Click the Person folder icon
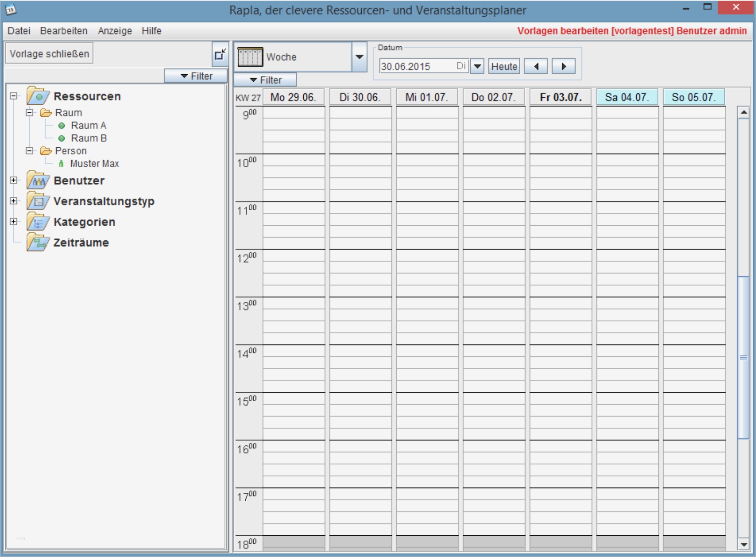Image resolution: width=756 pixels, height=557 pixels. coord(46,151)
